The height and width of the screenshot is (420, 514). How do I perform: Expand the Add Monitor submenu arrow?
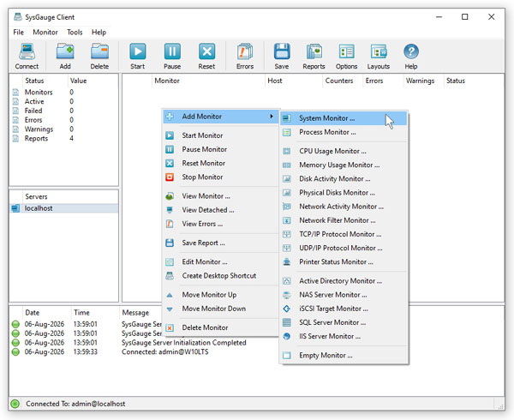pos(272,117)
